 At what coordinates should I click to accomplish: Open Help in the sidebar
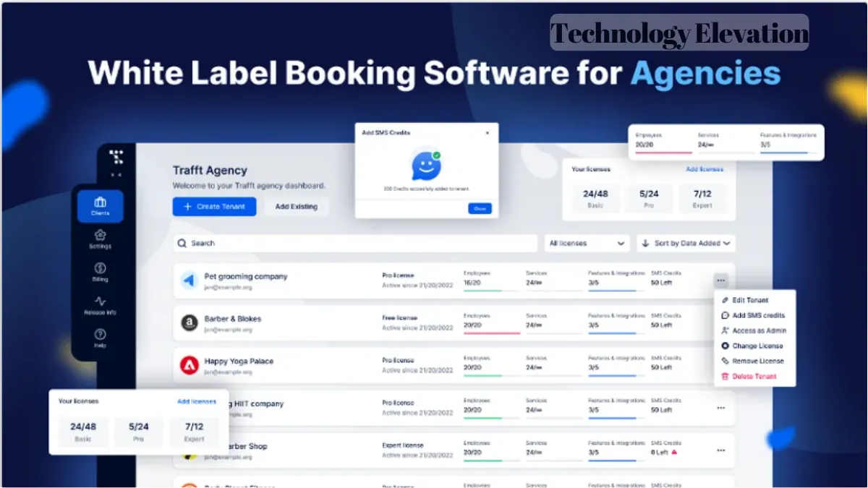point(101,338)
